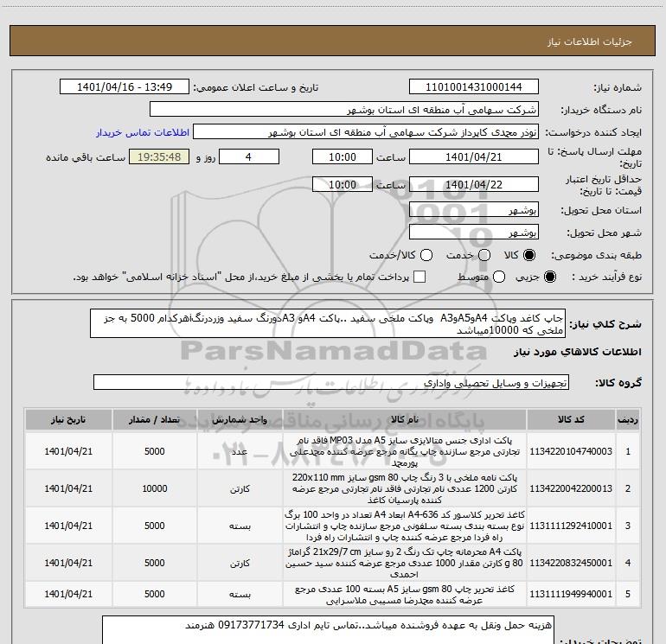Click the unit cell بسته in row 3

240,526
